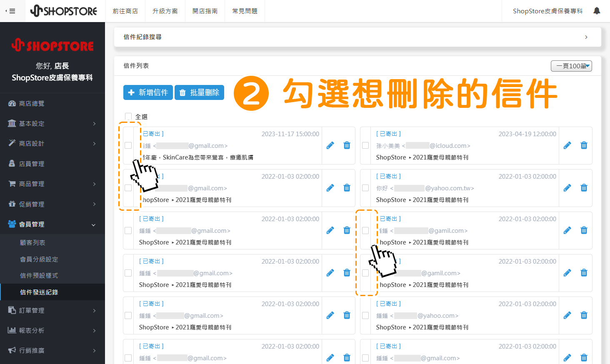The image size is (610, 364).
Task: Check the 鍾鍾 @yahoo.com mail checkbox
Action: [x=365, y=315]
